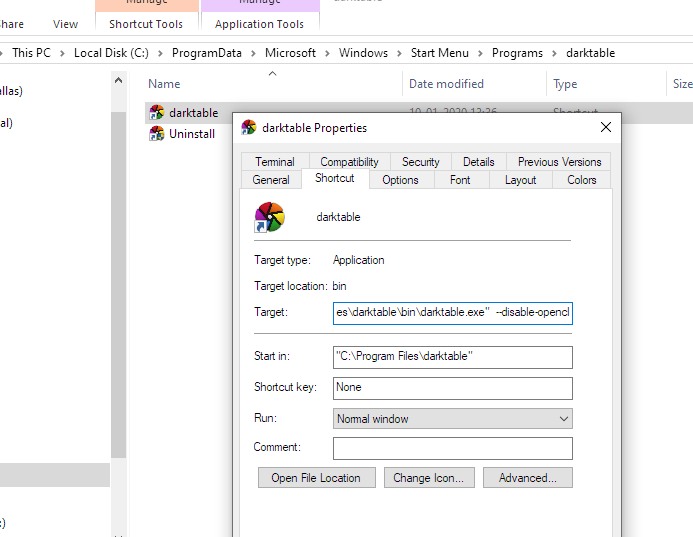The image size is (693, 537).
Task: Open the Application Tools ribbon tab
Action: pos(259,24)
